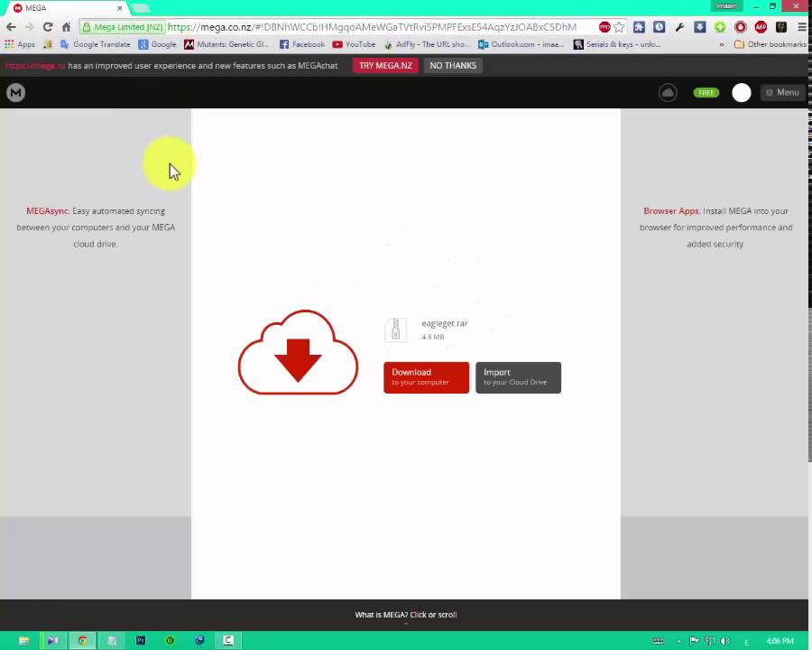Click the eagleget.rar zip file icon
The width and height of the screenshot is (812, 650).
(x=396, y=330)
